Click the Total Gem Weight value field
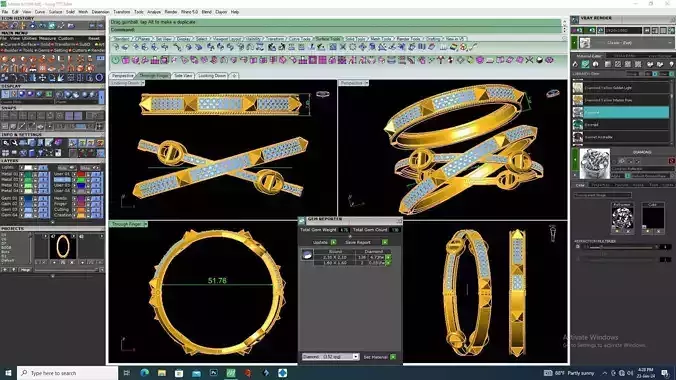676x380 pixels. pos(344,230)
